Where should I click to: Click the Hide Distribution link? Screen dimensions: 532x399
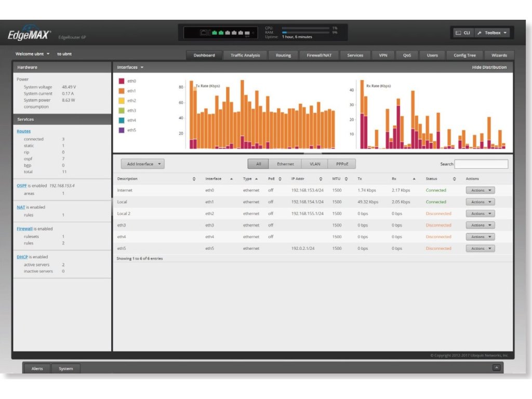[x=489, y=68]
